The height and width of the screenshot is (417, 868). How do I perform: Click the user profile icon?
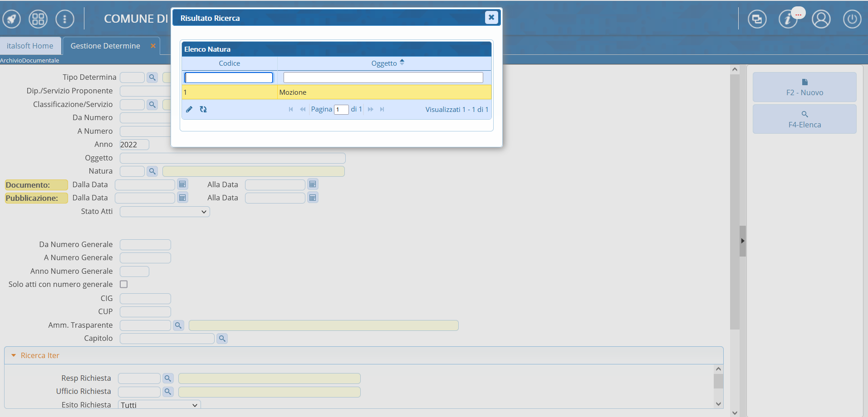[x=821, y=19]
